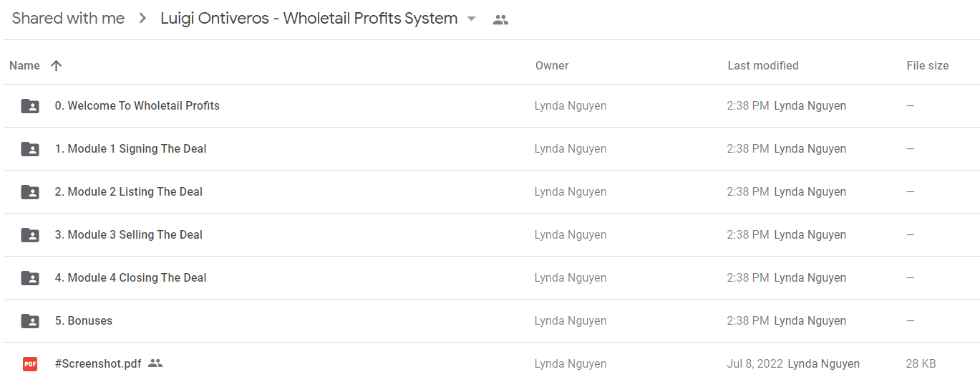Click 2:38 PM modified time in Module 2 row
This screenshot has width=980, height=377.
[748, 191]
